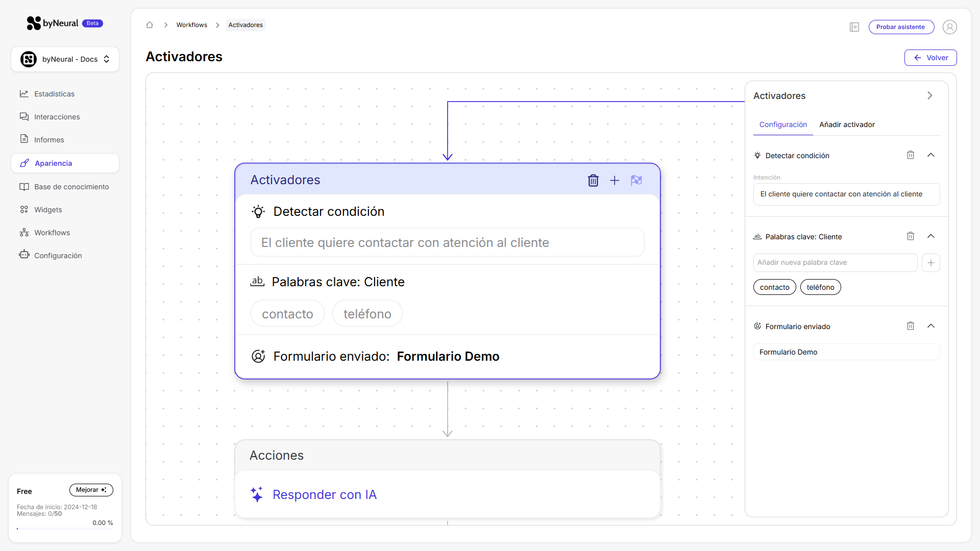Click plus icon in Activadores node header
Image resolution: width=980 pixels, height=551 pixels.
(x=615, y=181)
